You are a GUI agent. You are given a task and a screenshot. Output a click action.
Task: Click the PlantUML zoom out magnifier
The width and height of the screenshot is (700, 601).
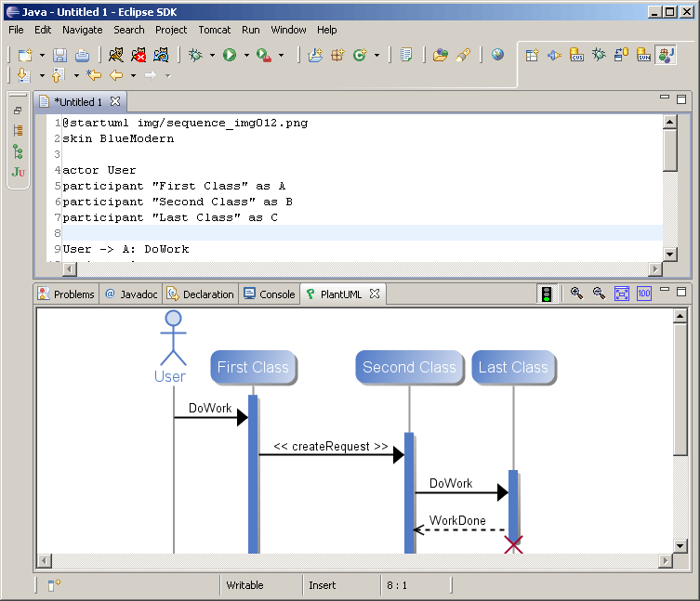pyautogui.click(x=599, y=294)
